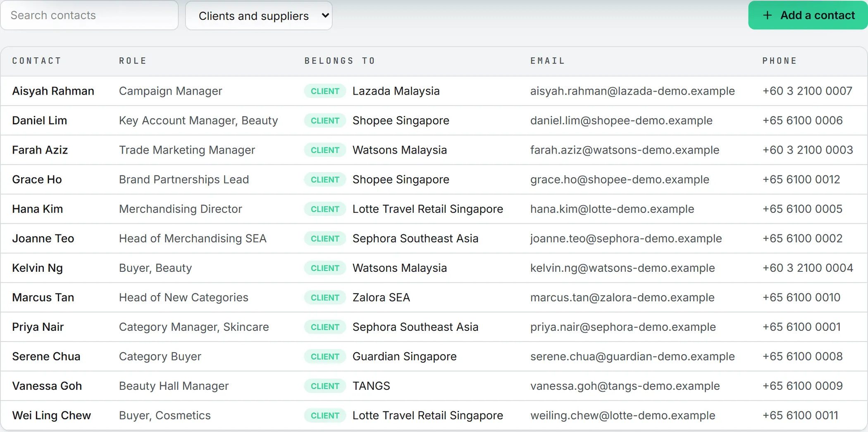Click email hana.kim@lotte-demo.example
Screen dimensions: 868x432
pyautogui.click(x=612, y=209)
